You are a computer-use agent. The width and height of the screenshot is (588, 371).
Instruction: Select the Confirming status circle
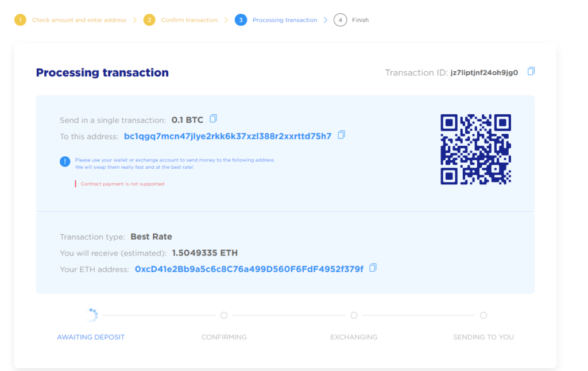coord(224,315)
